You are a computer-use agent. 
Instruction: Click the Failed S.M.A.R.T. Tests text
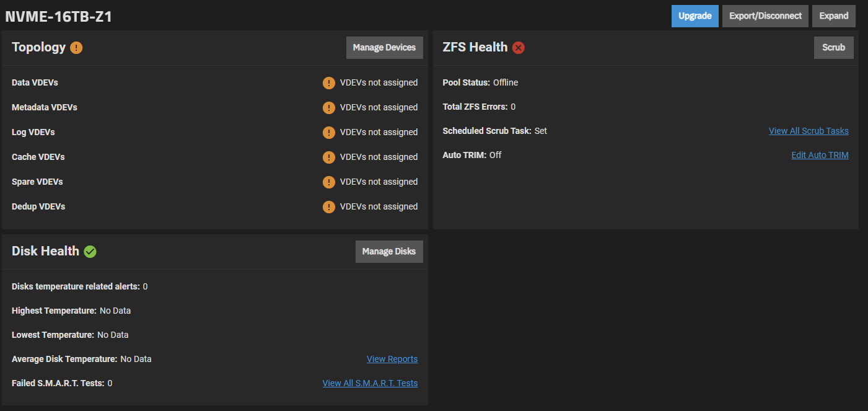(x=62, y=383)
